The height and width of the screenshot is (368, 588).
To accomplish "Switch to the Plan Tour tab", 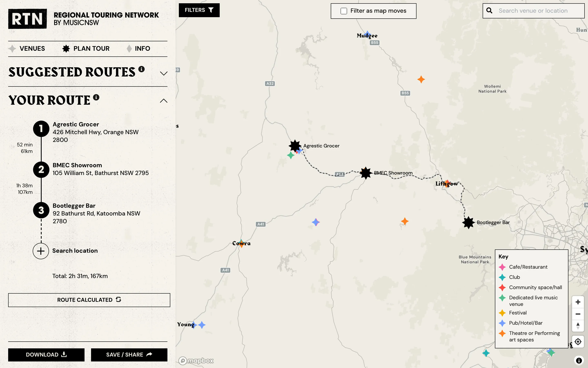I will point(86,48).
